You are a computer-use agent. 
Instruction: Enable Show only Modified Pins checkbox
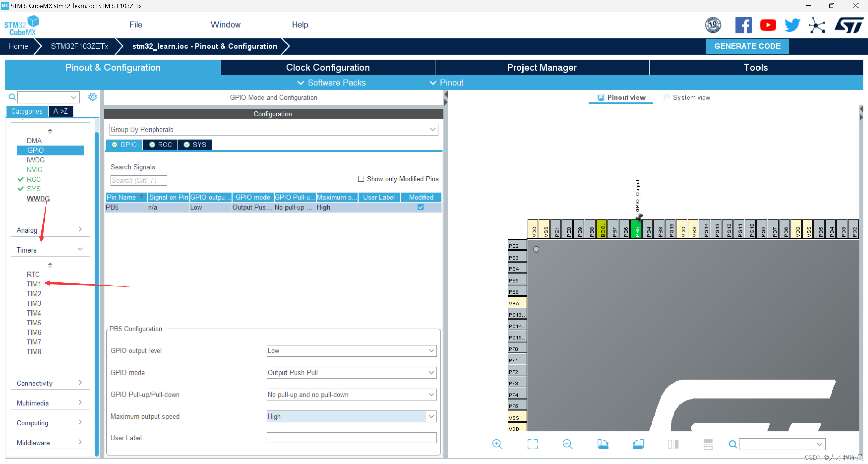(361, 179)
